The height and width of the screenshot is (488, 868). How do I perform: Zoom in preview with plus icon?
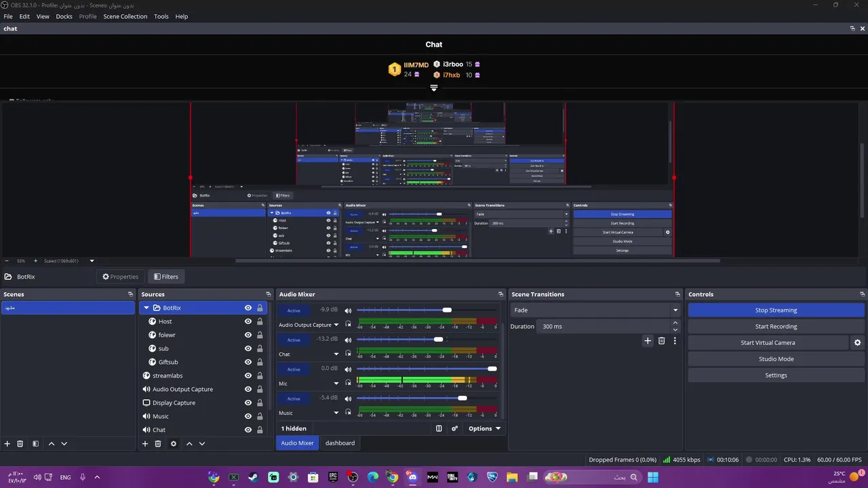(x=36, y=261)
